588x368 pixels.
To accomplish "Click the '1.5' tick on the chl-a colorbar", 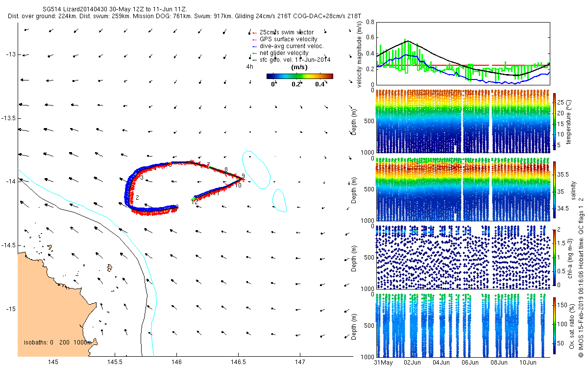I will pyautogui.click(x=562, y=243).
